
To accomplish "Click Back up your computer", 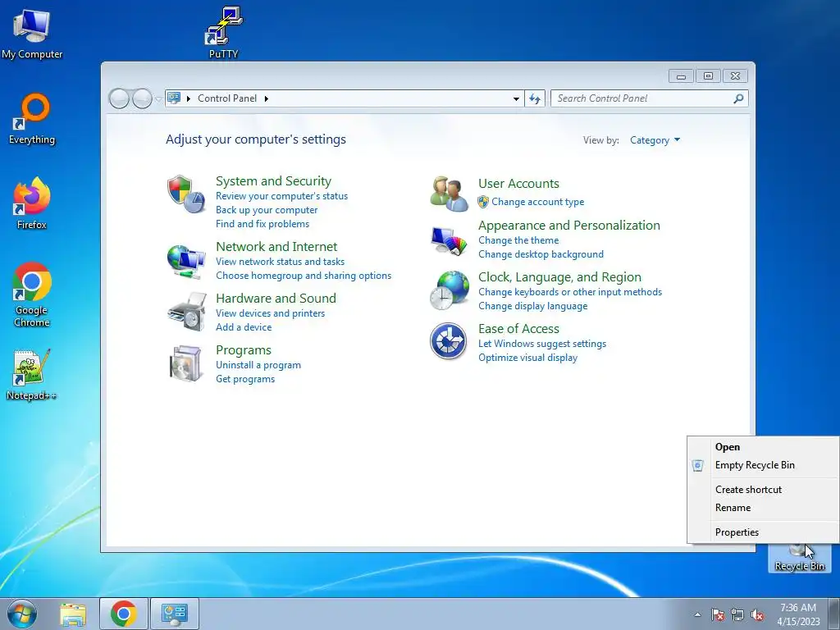I will (x=267, y=210).
